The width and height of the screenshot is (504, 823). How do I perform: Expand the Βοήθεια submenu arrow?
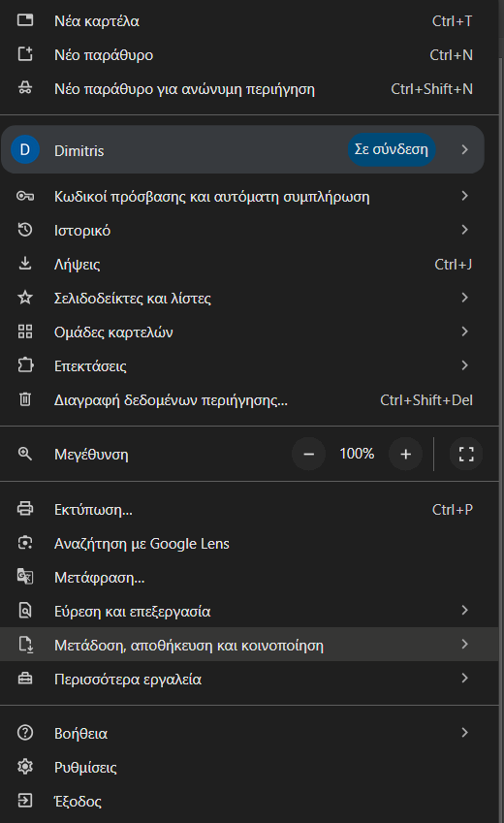tap(464, 732)
